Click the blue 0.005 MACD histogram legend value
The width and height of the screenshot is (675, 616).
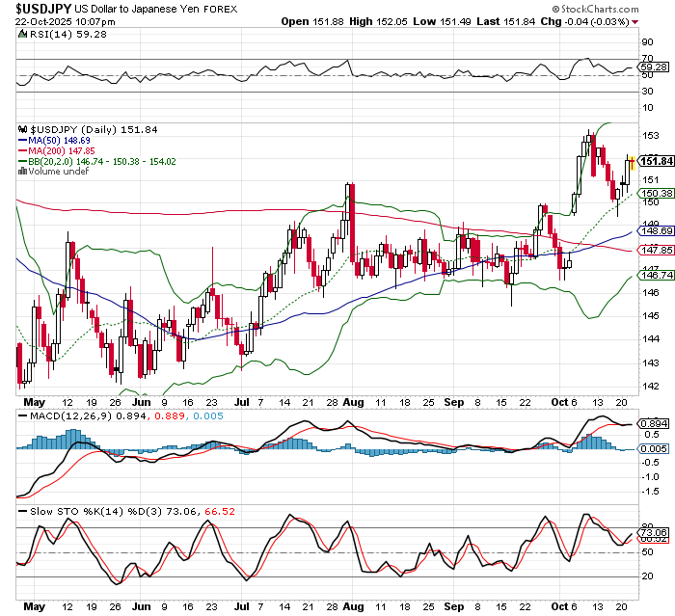208,415
